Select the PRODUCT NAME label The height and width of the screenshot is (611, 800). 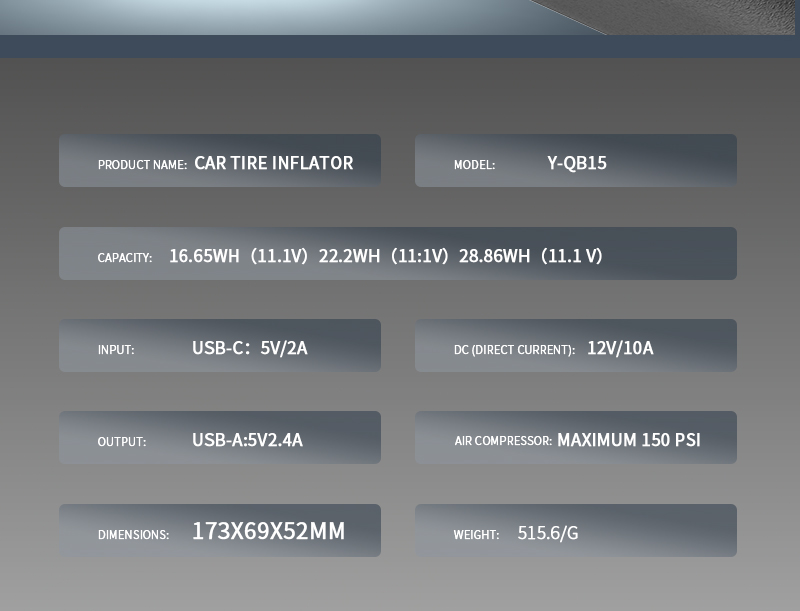[x=142, y=165]
